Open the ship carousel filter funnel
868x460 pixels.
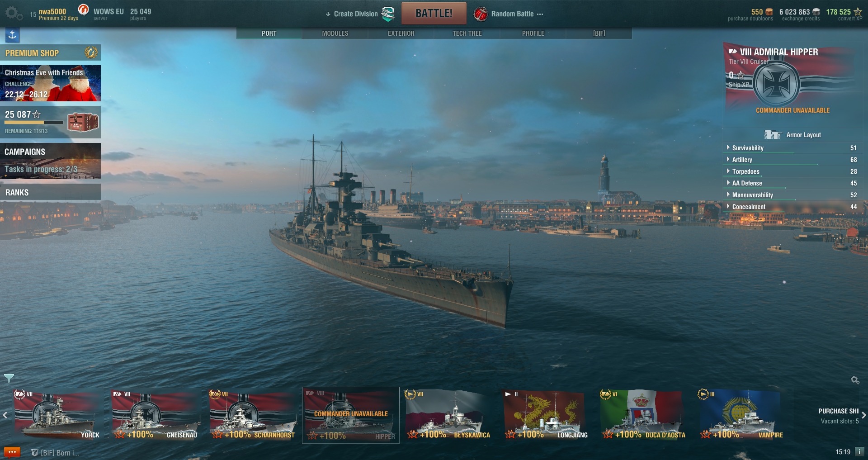pos(9,378)
